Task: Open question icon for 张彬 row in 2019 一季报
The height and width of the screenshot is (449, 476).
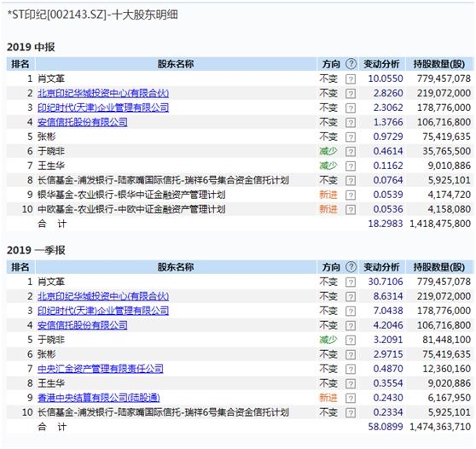Action: (x=351, y=354)
